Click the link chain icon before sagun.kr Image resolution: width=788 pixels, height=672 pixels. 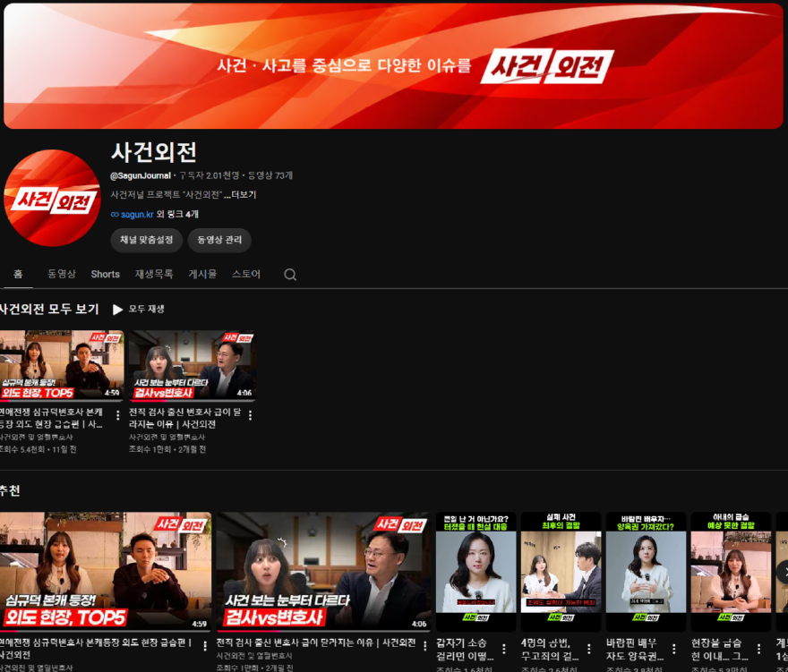click(115, 215)
